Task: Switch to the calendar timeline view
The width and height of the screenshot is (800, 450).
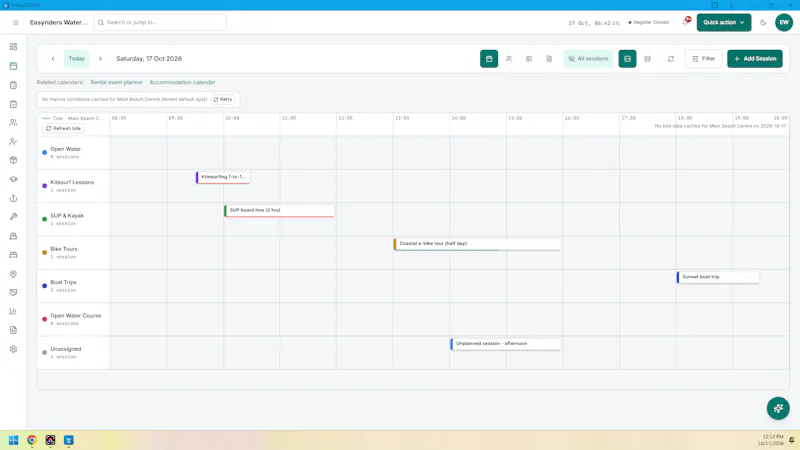Action: 489,59
